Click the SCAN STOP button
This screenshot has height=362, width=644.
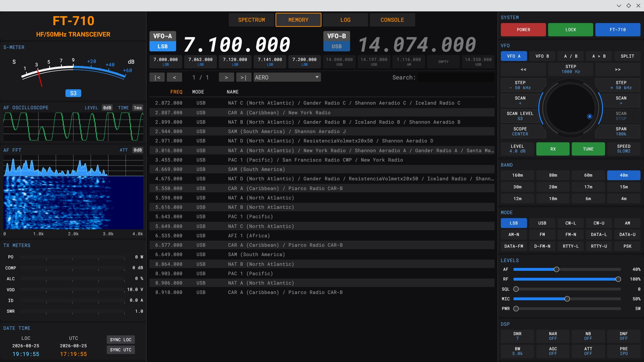[x=621, y=116]
